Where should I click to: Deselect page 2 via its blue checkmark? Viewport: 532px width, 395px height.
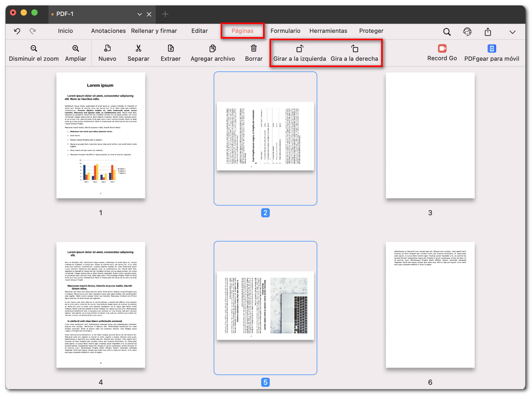(266, 213)
